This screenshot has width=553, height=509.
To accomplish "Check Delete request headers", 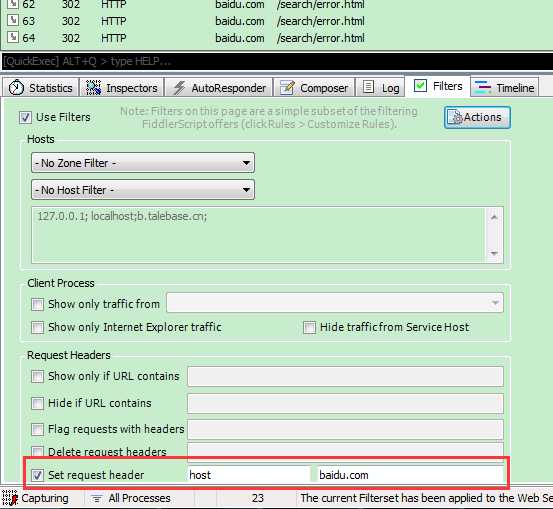I will (x=37, y=452).
